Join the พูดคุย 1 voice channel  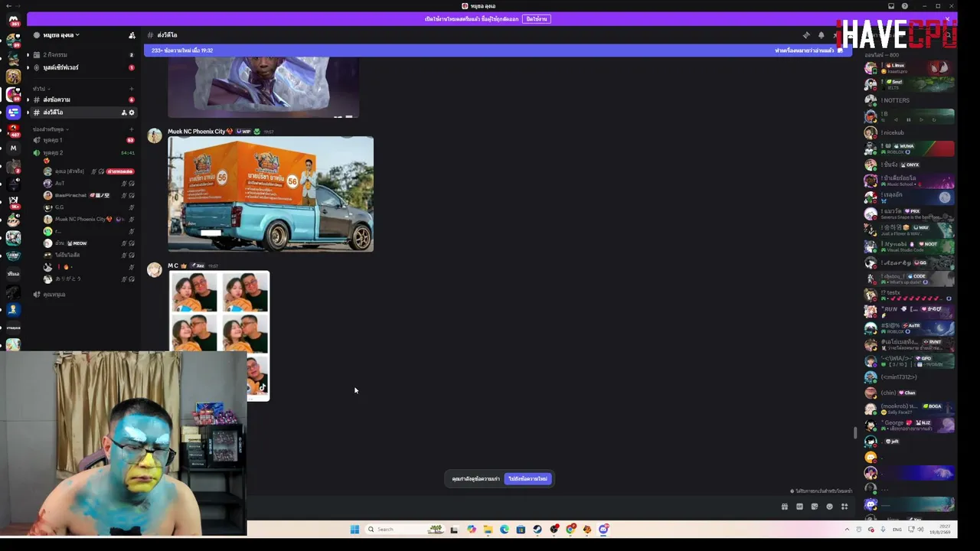click(83, 140)
